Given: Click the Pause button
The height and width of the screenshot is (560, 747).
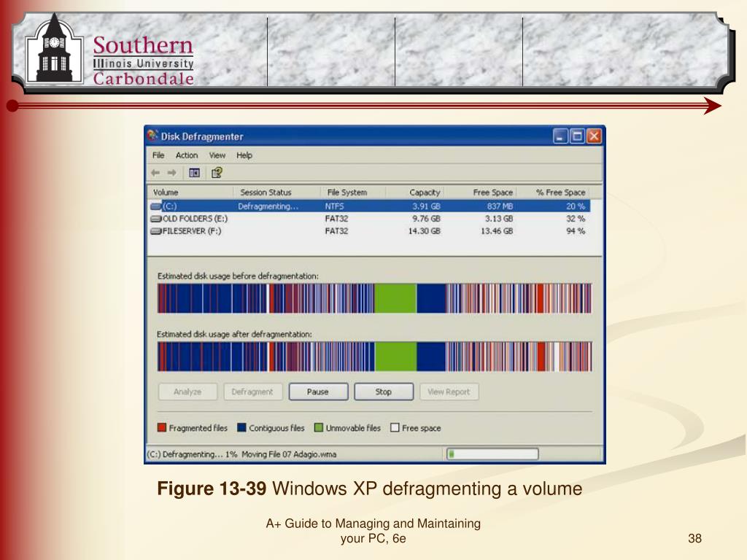Looking at the screenshot, I should tap(318, 392).
